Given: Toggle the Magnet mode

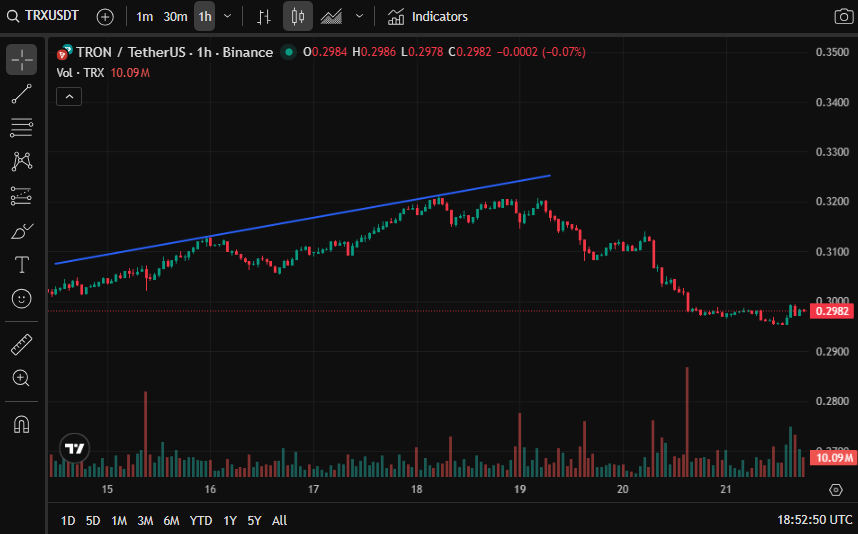Looking at the screenshot, I should (21, 425).
